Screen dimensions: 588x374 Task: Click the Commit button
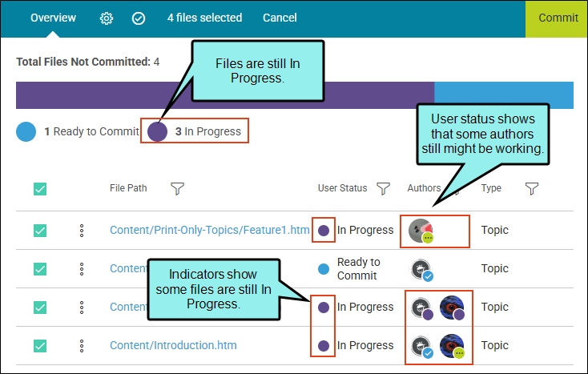[557, 18]
